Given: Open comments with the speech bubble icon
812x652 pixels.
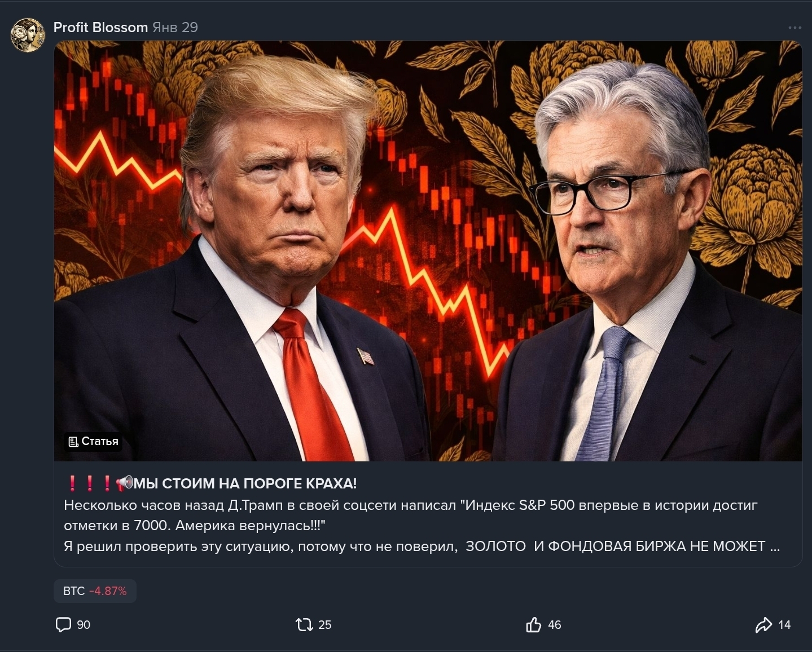Looking at the screenshot, I should 63,624.
